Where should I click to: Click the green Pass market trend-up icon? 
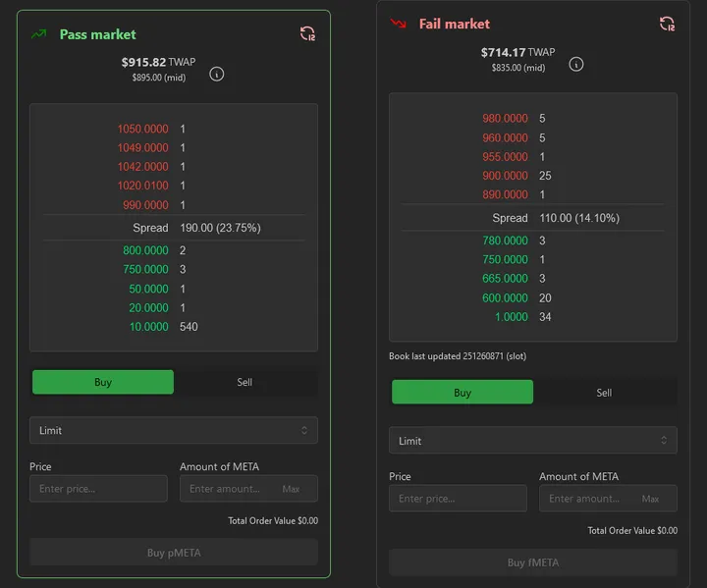(x=39, y=34)
